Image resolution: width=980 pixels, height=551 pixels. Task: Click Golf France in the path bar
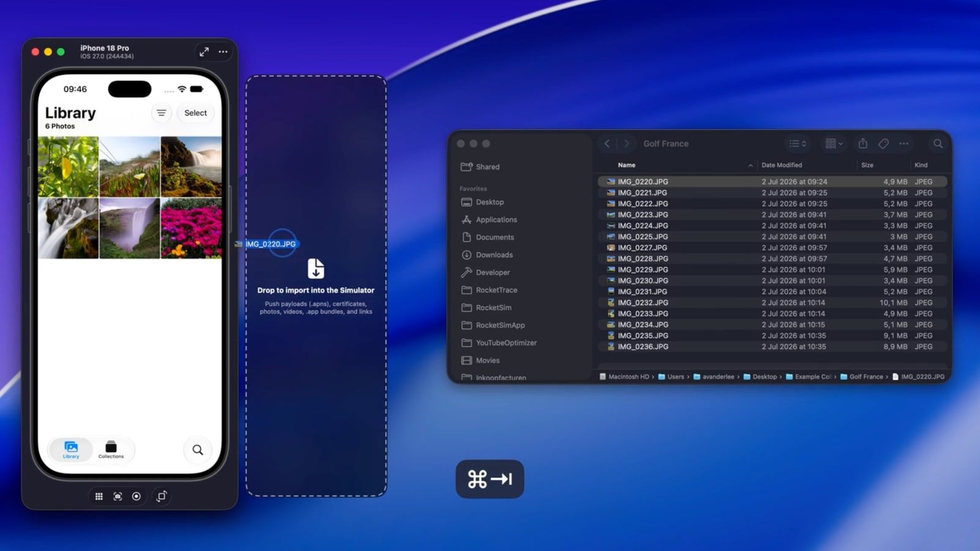click(x=862, y=377)
